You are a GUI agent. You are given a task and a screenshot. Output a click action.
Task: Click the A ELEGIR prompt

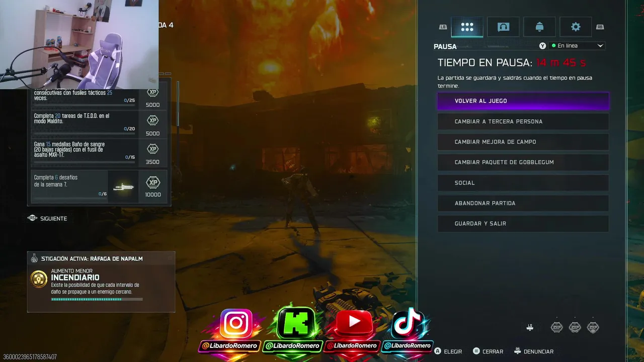coord(448,351)
